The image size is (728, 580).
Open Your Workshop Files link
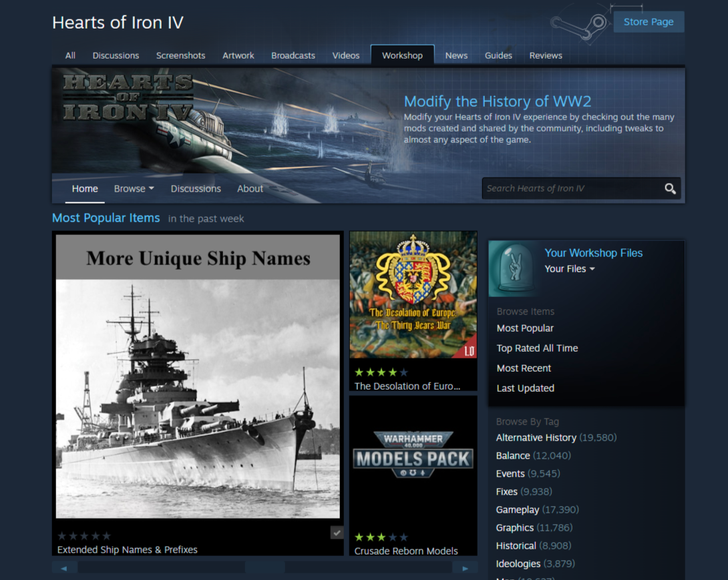tap(593, 253)
